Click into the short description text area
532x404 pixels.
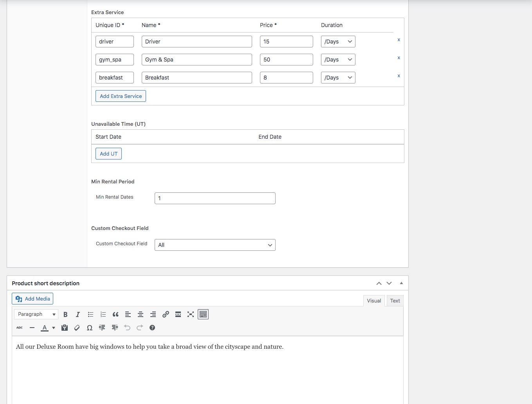[x=207, y=370]
